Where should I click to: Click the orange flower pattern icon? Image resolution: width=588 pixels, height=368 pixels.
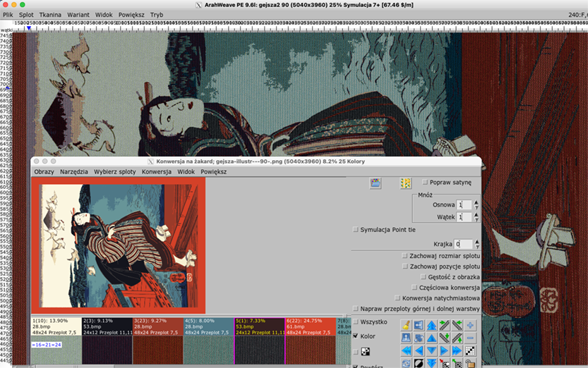click(405, 183)
